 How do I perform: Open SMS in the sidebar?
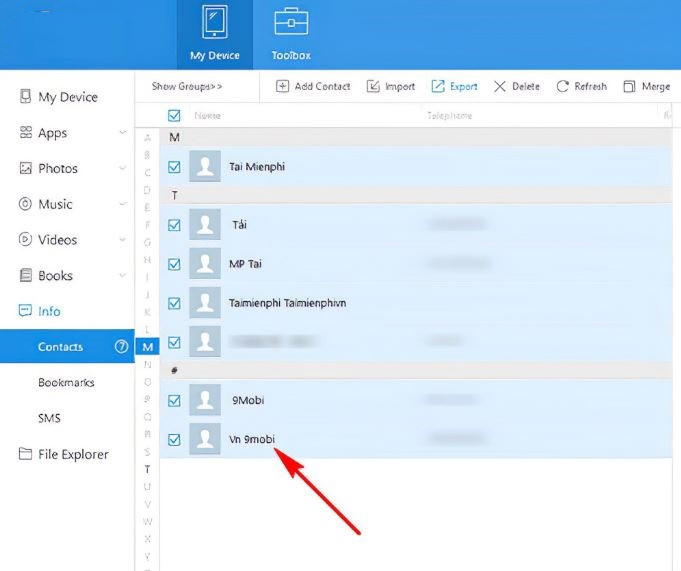coord(50,418)
